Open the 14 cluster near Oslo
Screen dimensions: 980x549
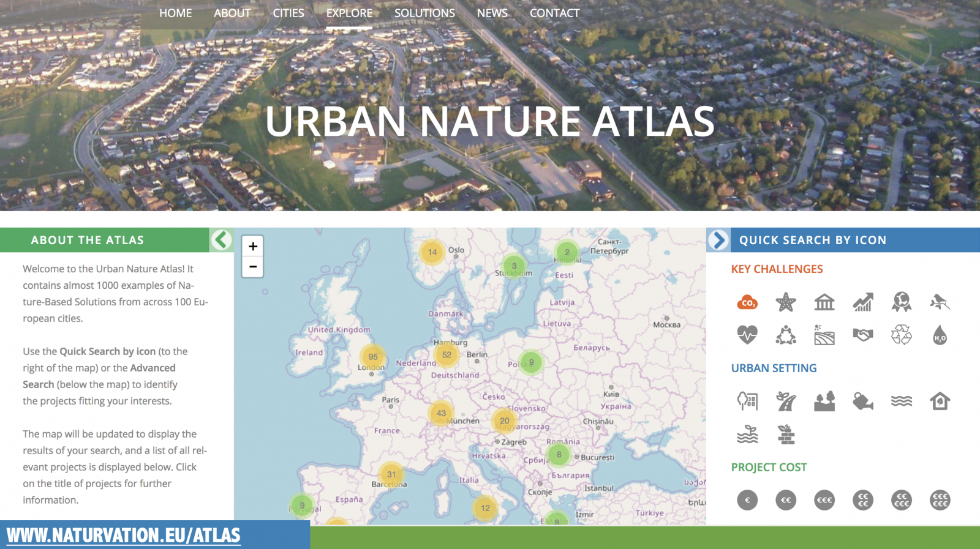[x=432, y=252]
